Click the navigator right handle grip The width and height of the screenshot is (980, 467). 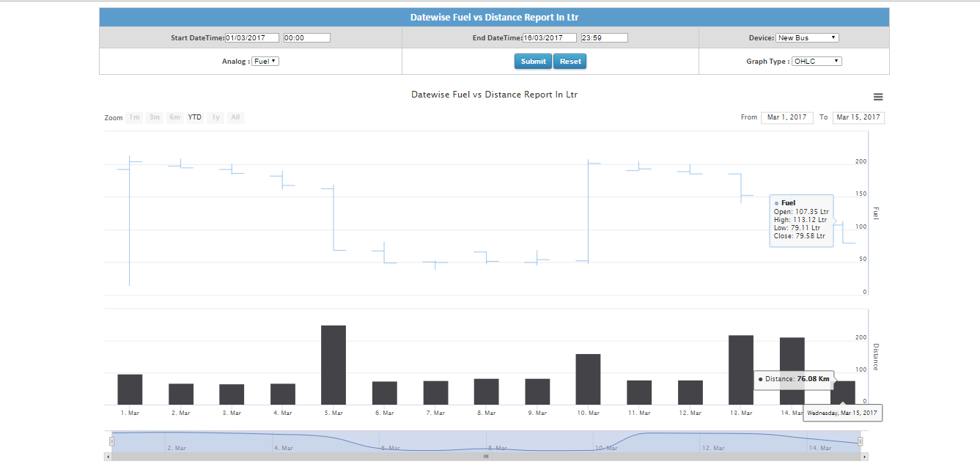point(861,441)
